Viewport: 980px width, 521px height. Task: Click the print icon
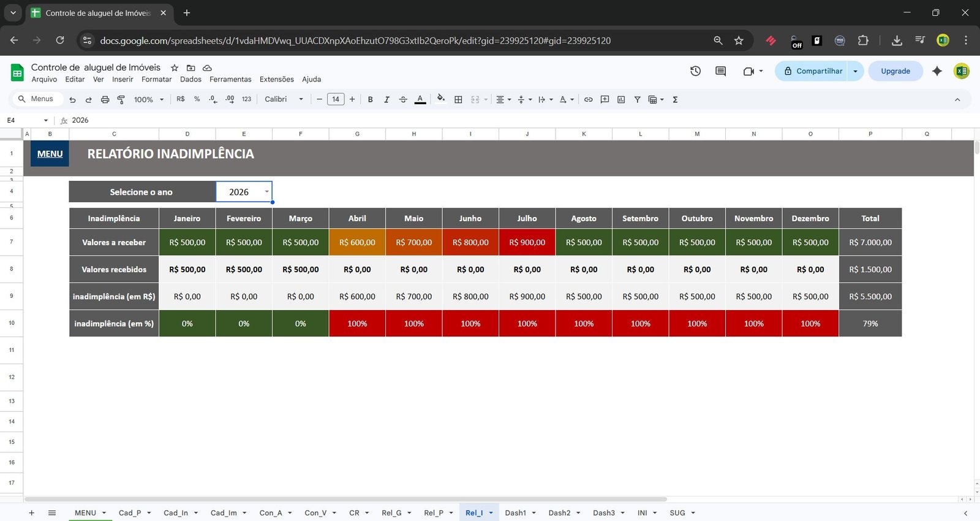click(105, 99)
